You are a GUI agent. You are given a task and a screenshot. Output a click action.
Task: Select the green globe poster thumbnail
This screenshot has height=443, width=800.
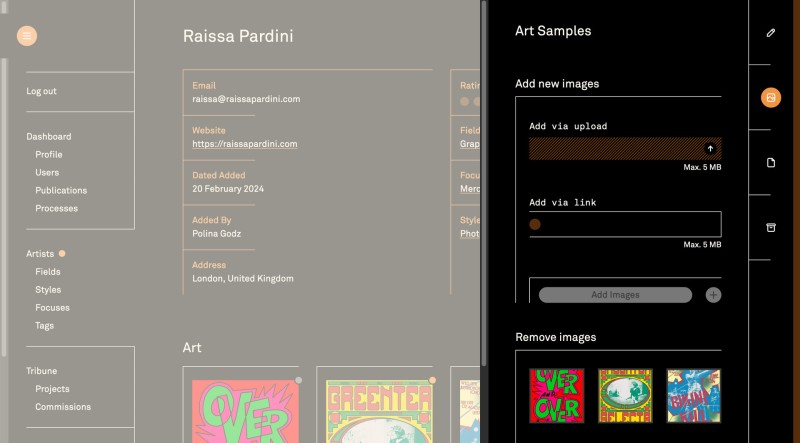[x=625, y=395]
